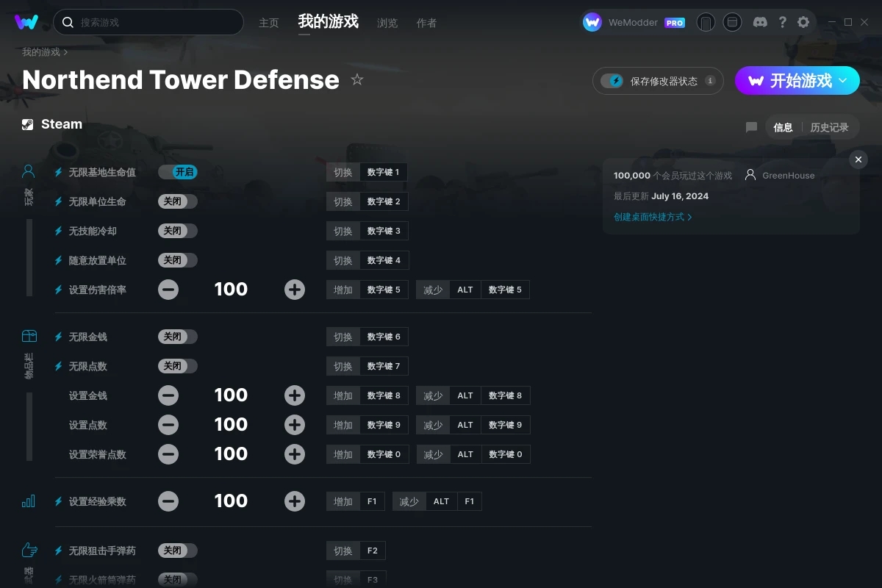Click the 创建桌面快捷方式 link
This screenshot has height=588, width=882.
(653, 217)
